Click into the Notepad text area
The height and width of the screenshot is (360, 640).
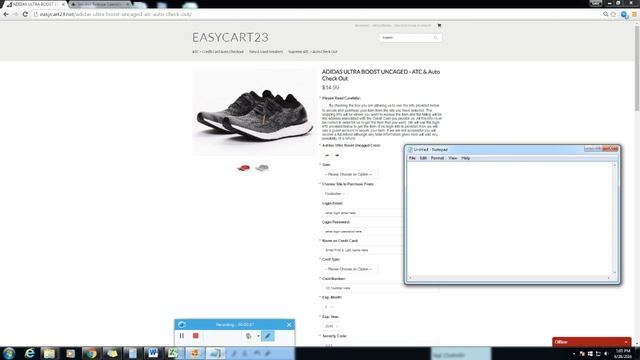(x=509, y=218)
